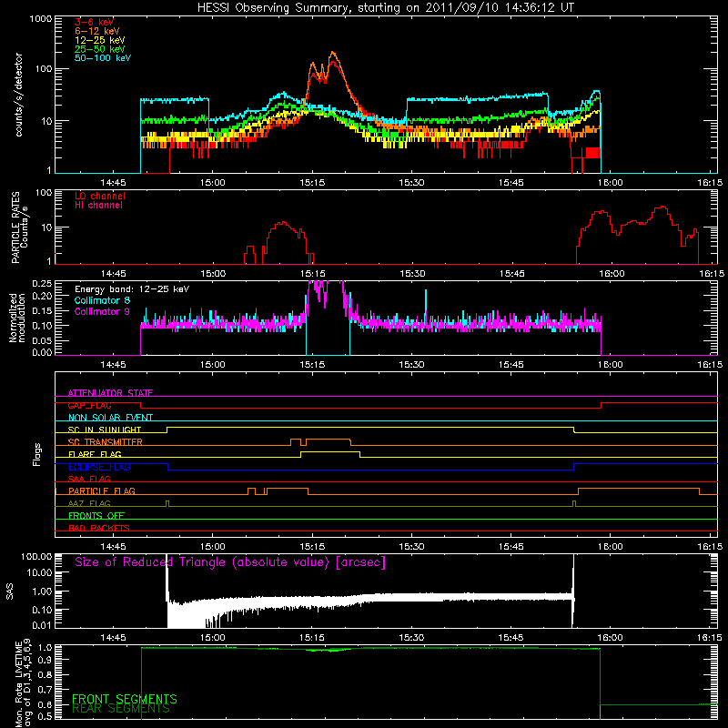
Task: Click the 'ECLIPSE_FLAG' label
Action: tap(99, 467)
